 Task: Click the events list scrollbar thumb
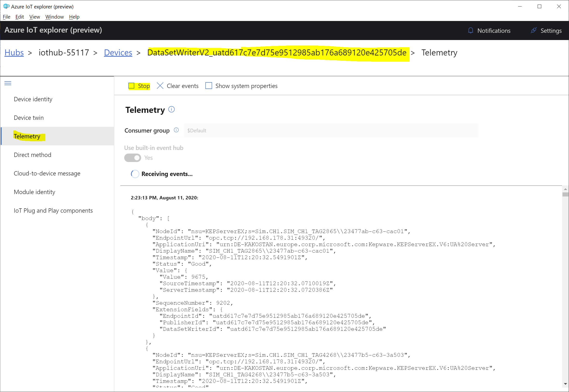(x=565, y=195)
